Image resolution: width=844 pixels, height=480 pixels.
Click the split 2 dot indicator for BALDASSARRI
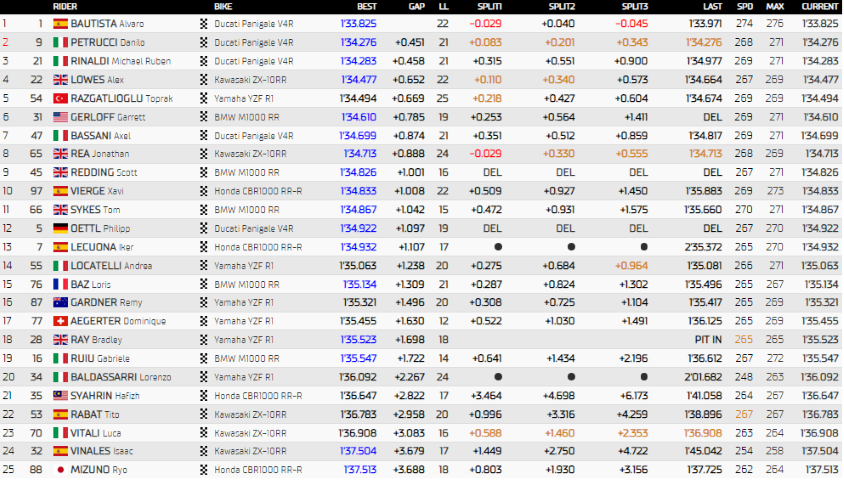click(x=571, y=377)
